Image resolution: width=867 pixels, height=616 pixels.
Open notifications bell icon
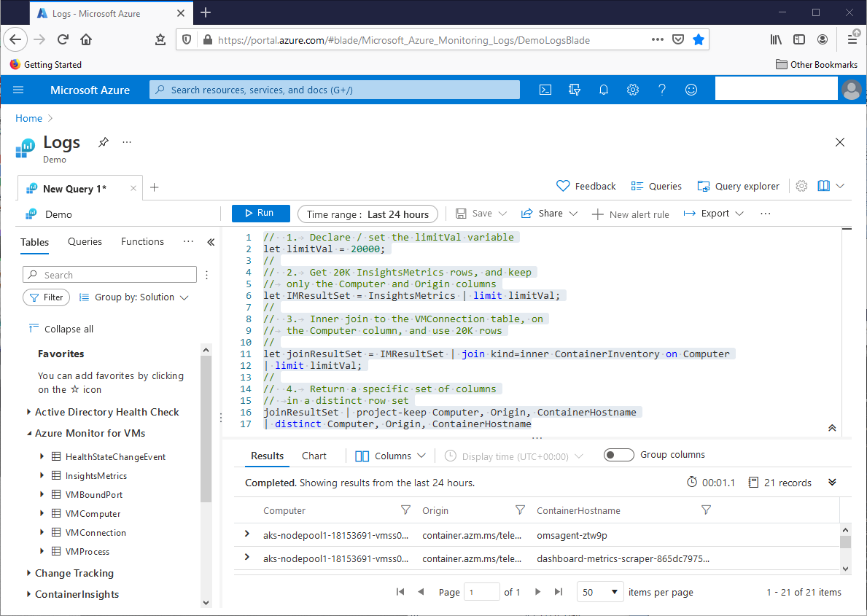point(604,90)
